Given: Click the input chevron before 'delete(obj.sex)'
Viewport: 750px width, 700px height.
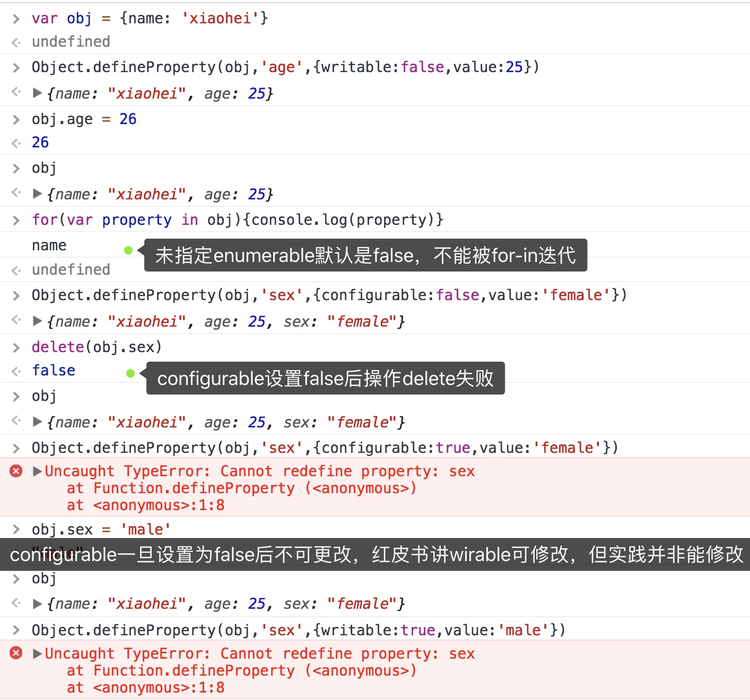Looking at the screenshot, I should click(x=16, y=348).
